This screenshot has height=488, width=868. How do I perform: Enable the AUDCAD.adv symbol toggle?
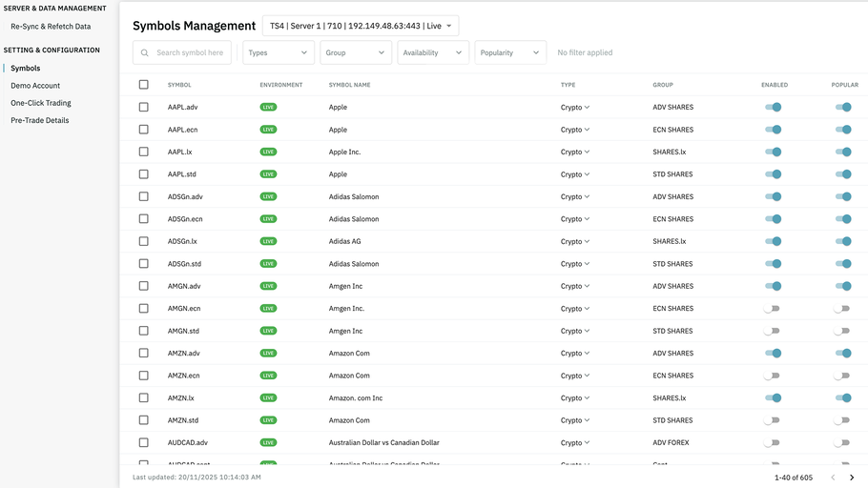tap(772, 442)
